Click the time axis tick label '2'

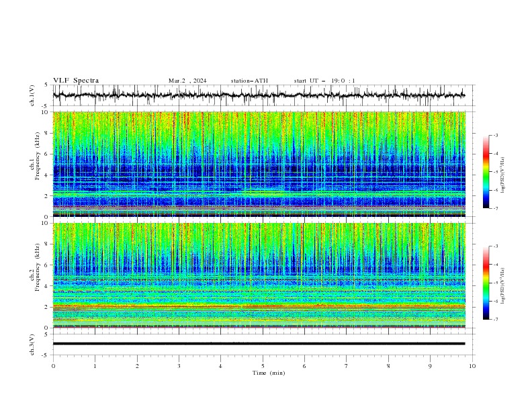137,366
